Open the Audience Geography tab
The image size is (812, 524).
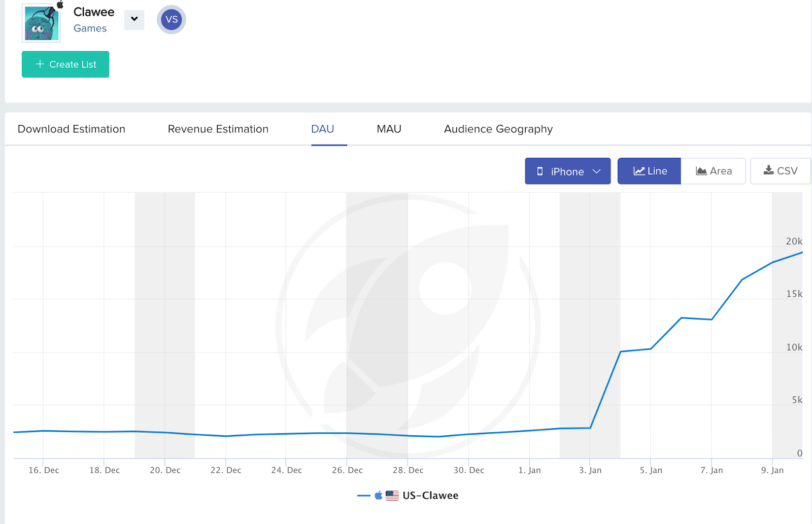click(498, 129)
